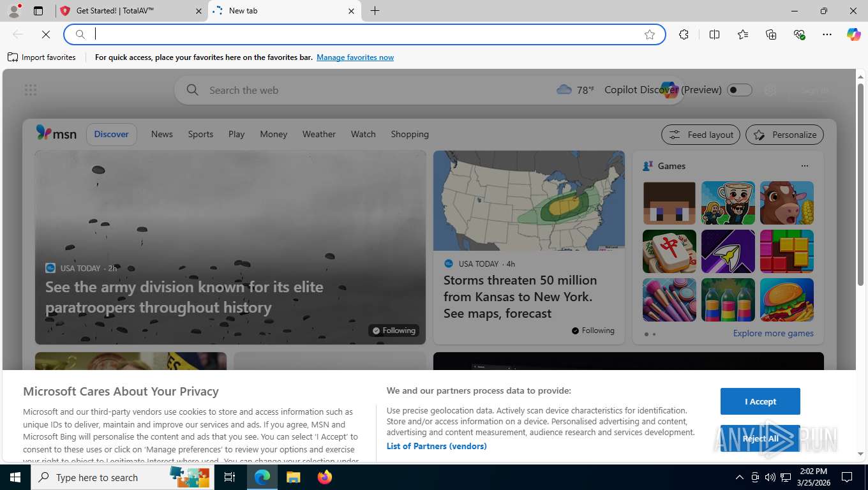Launch the burger game
Viewport: 868px width, 490px height.
click(787, 300)
